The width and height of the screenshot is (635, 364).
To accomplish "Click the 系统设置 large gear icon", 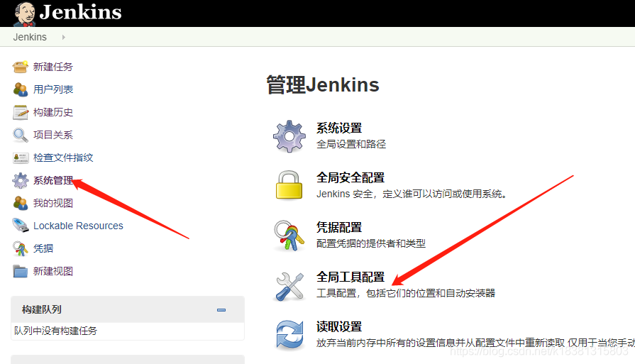I will [x=289, y=136].
